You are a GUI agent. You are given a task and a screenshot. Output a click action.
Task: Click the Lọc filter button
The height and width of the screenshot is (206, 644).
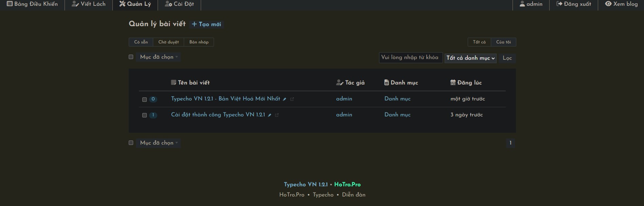click(x=507, y=58)
